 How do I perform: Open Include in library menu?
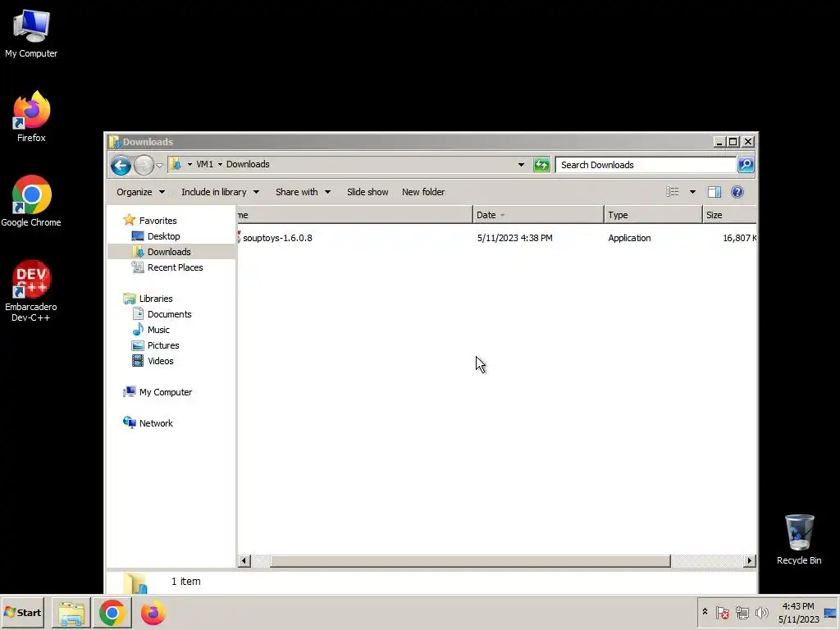click(x=220, y=192)
